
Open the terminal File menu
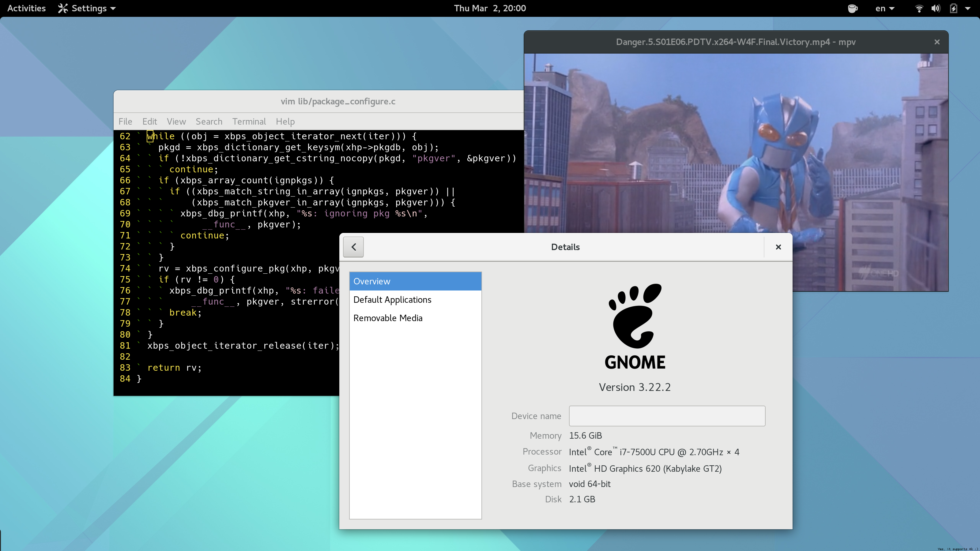tap(125, 122)
